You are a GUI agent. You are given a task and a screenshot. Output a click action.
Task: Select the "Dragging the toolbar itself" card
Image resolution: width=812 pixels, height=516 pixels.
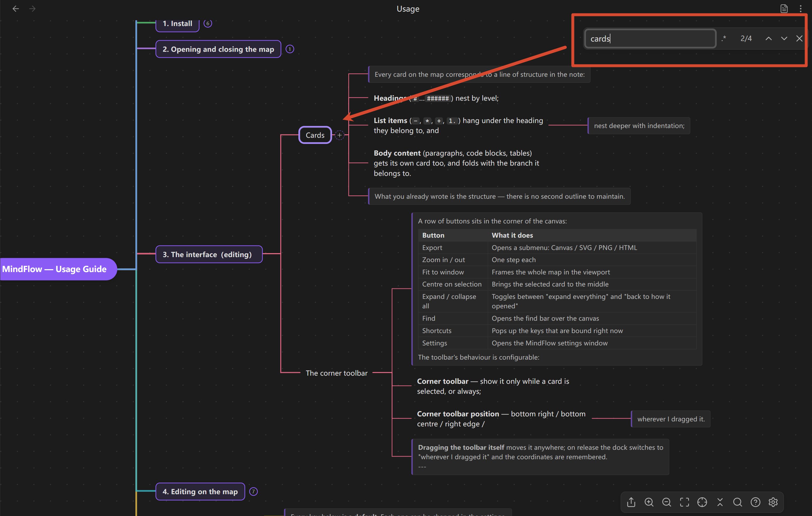tap(540, 457)
